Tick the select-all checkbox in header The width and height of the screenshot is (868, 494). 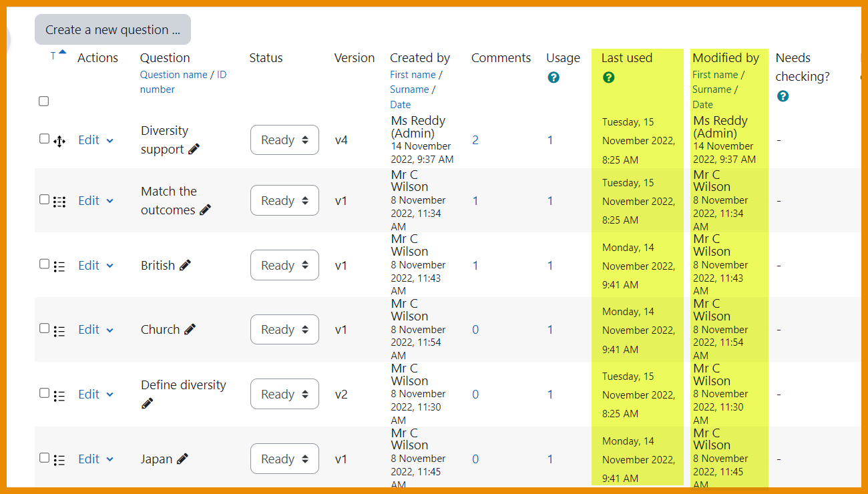44,101
